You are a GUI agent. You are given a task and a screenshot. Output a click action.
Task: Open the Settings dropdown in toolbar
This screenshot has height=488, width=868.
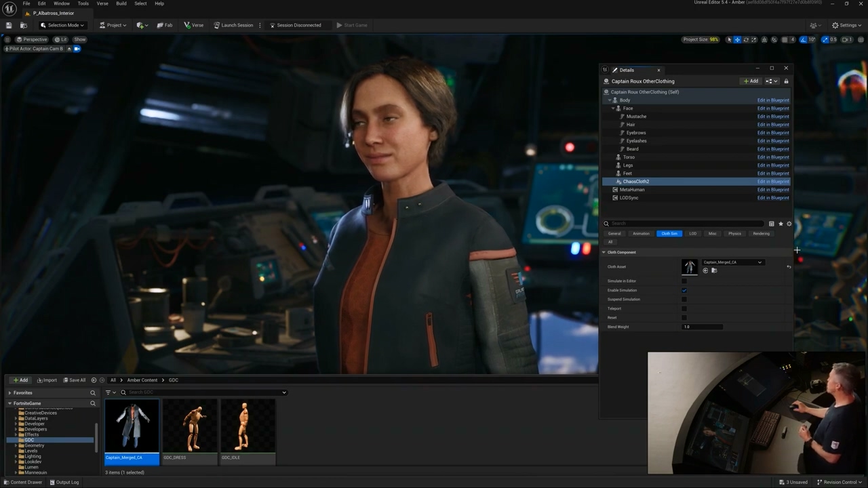click(846, 25)
